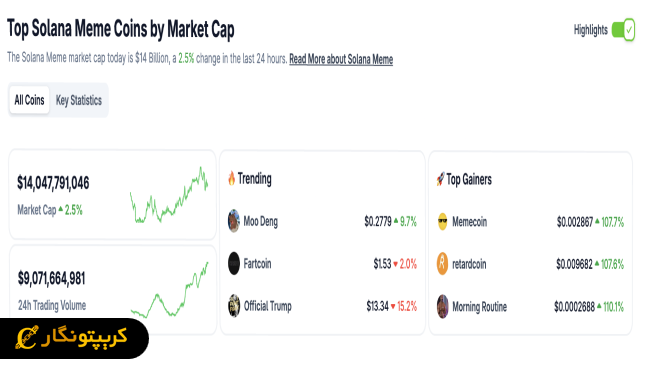Image resolution: width=650 pixels, height=365 pixels.
Task: Click the Kryptonegar logo watermark
Action: pos(73,338)
